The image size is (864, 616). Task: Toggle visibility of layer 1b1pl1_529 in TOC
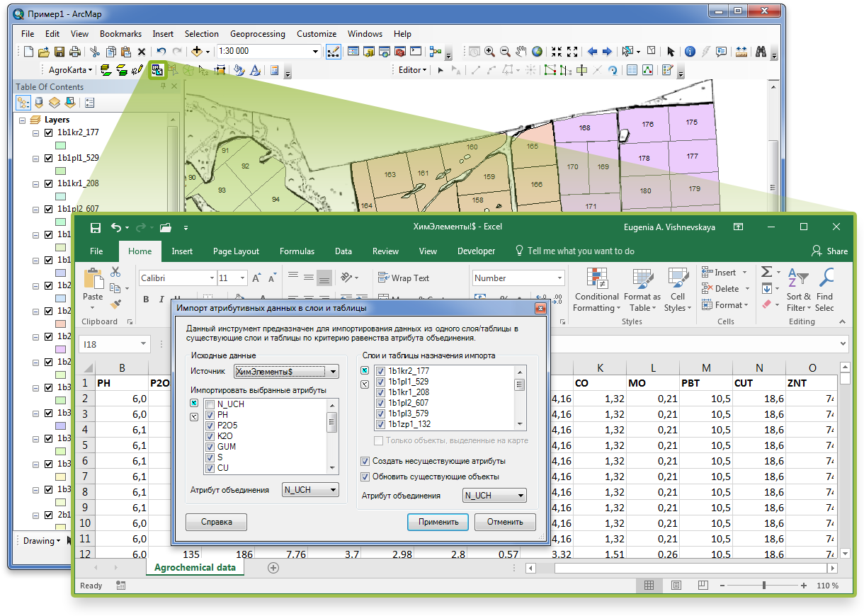(x=49, y=158)
